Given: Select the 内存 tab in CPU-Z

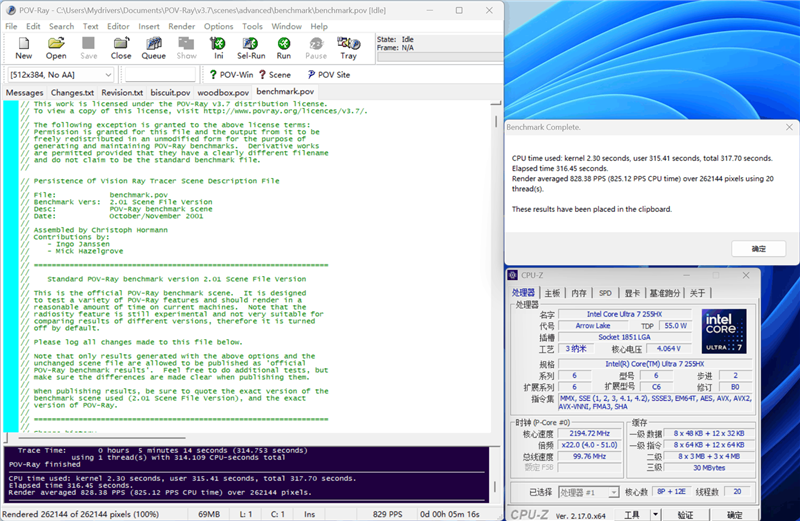Looking at the screenshot, I should (579, 293).
